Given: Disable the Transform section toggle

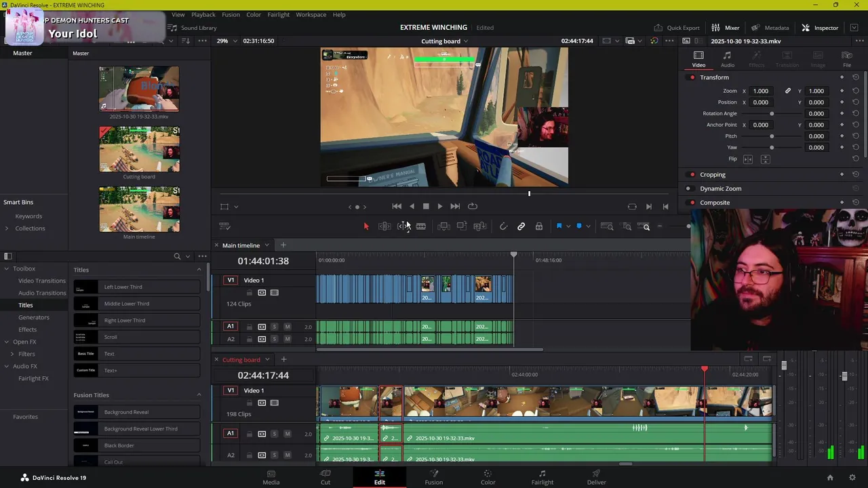Looking at the screenshot, I should [x=692, y=77].
